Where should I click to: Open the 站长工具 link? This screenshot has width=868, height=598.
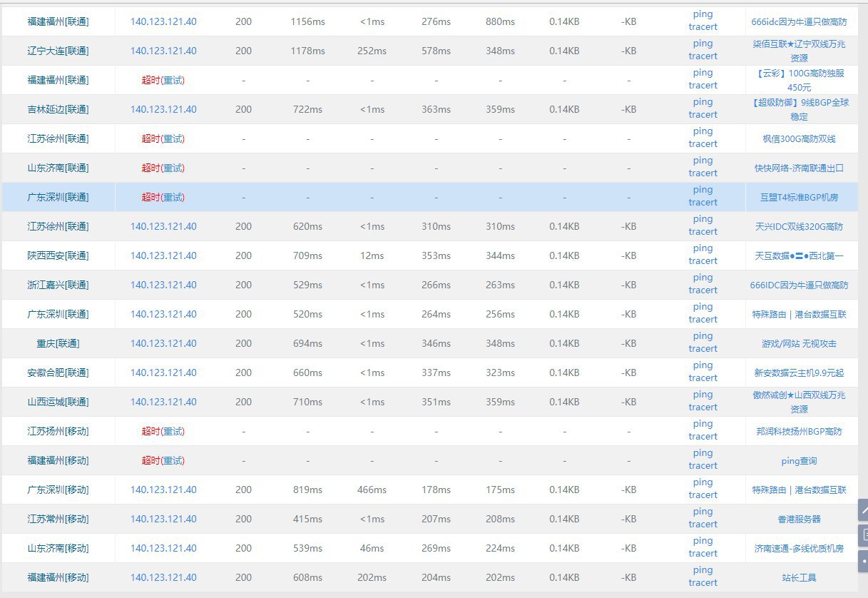[x=799, y=577]
